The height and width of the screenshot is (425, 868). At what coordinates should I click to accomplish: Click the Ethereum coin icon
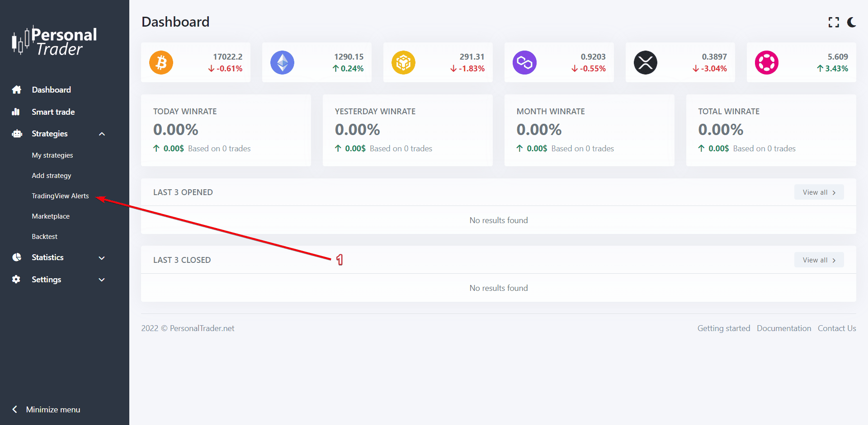pos(283,63)
